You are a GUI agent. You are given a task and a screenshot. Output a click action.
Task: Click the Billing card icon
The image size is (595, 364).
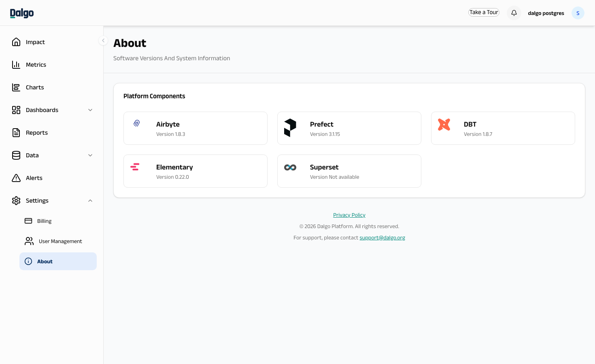(28, 221)
